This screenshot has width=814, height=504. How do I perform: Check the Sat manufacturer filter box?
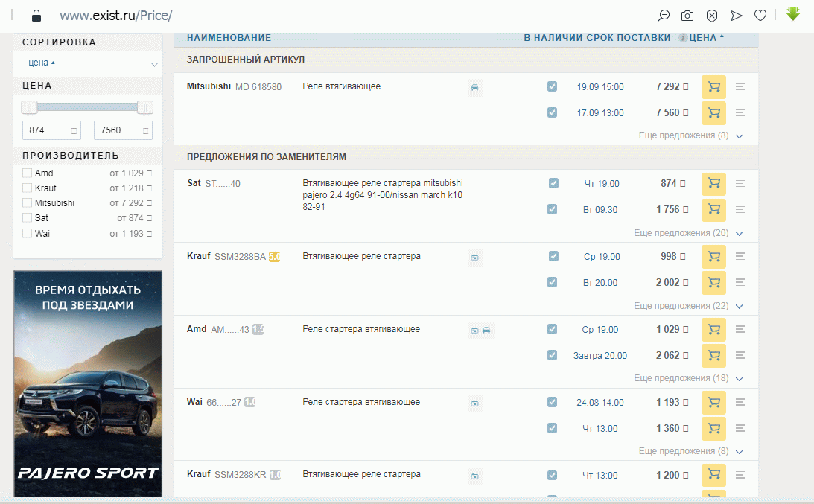pyautogui.click(x=28, y=218)
